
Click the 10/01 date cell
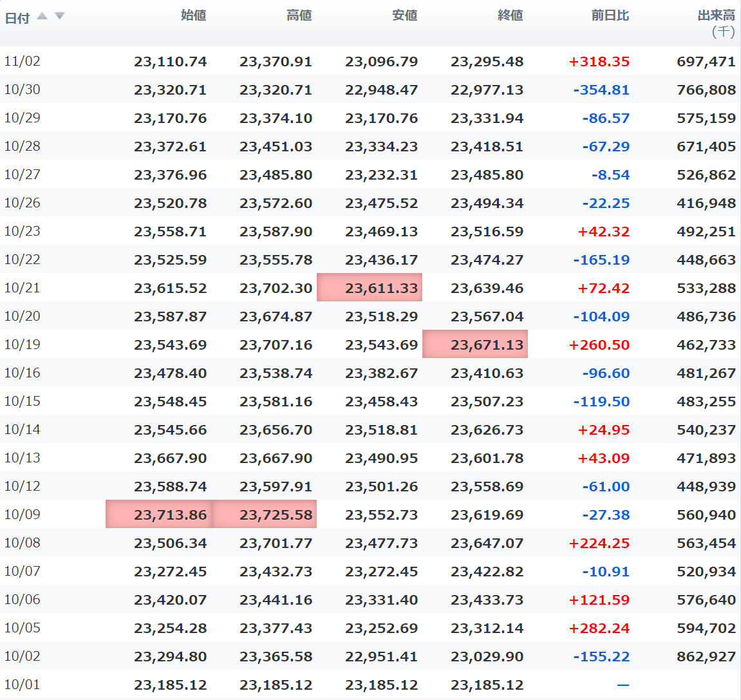tap(22, 685)
